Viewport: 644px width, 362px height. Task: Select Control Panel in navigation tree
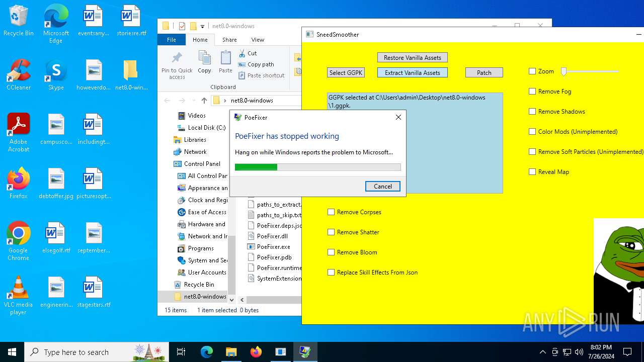click(x=202, y=164)
